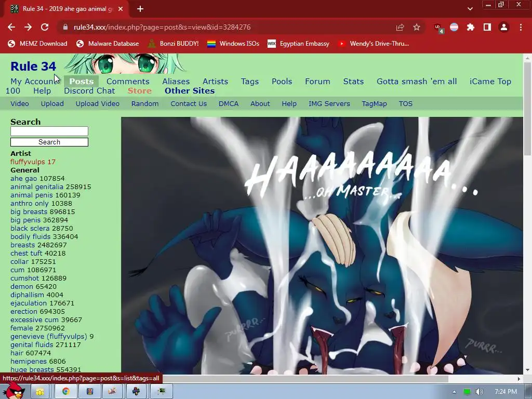Open Chrome's three-dot menu

click(521, 27)
